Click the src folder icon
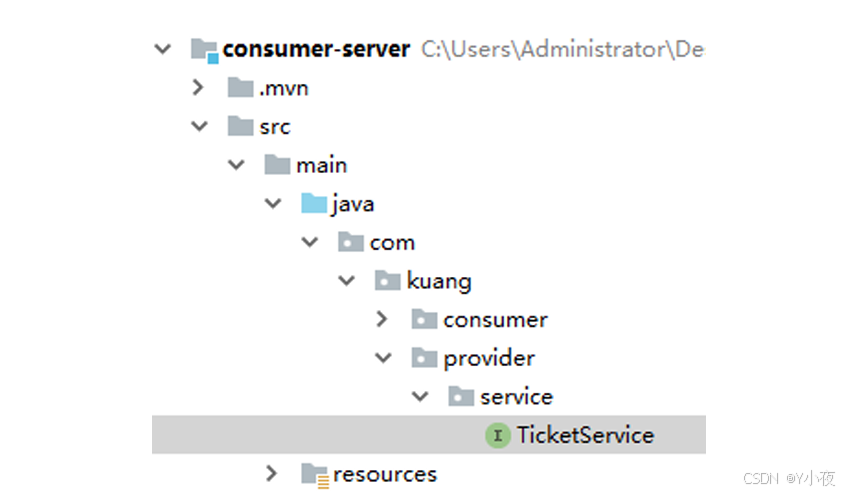Screen dimensions: 848x494 240,126
